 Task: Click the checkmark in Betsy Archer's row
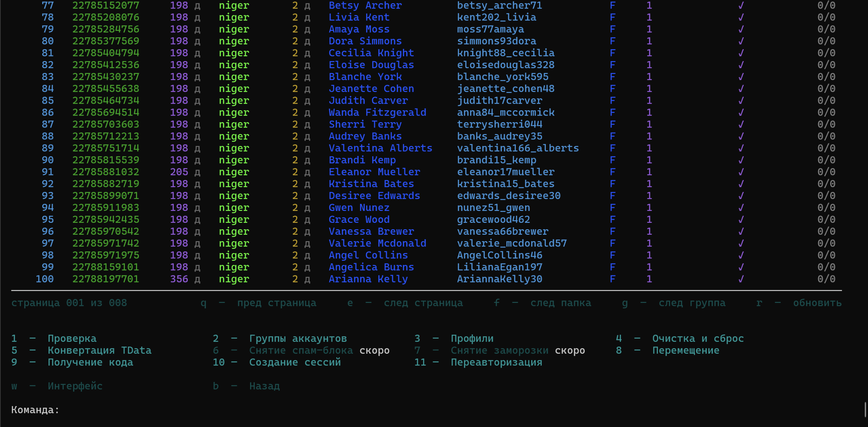741,5
